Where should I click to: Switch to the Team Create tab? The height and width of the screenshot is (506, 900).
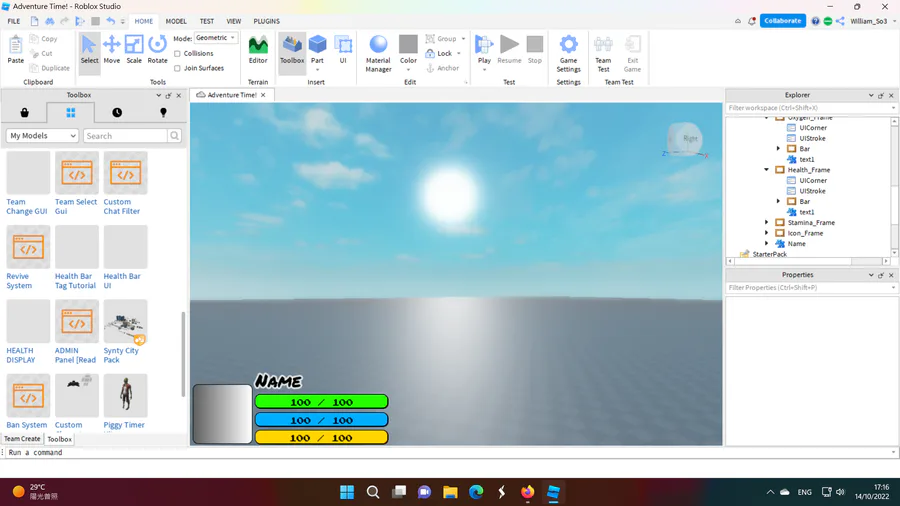[x=22, y=439]
